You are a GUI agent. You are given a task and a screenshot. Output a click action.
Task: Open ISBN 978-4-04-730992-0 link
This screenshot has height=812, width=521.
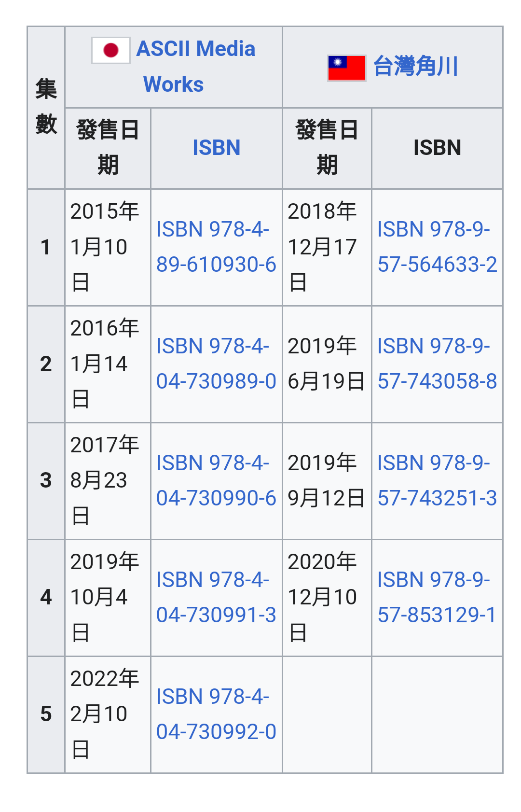[216, 714]
